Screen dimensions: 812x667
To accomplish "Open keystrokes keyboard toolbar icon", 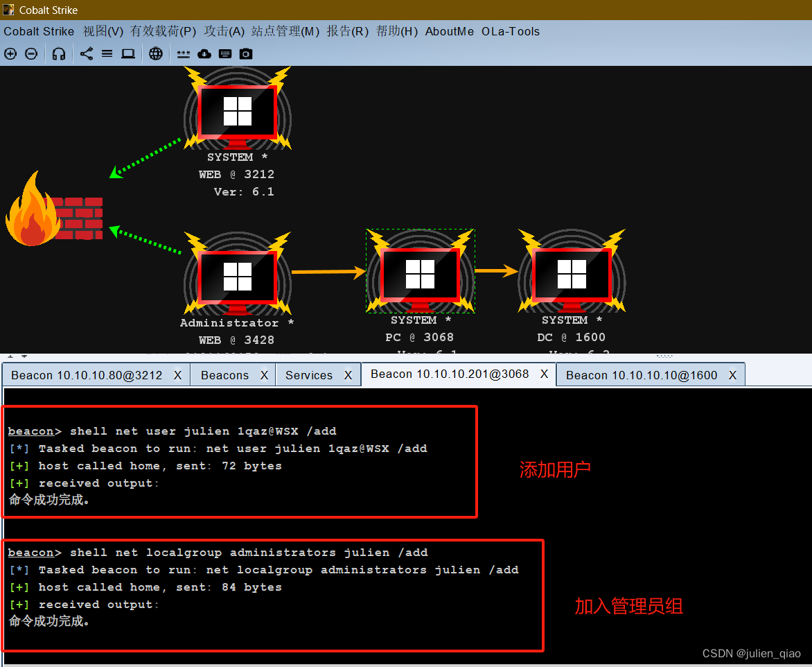I will (x=225, y=53).
